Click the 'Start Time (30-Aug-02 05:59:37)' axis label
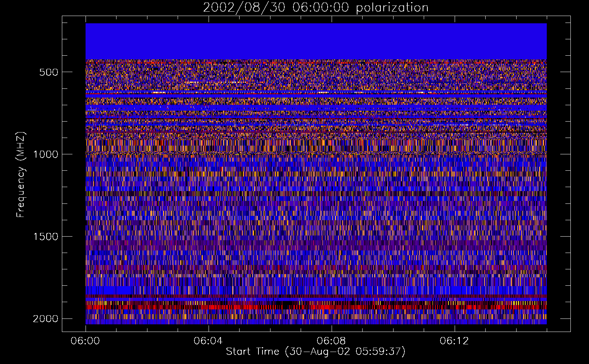 (316, 352)
